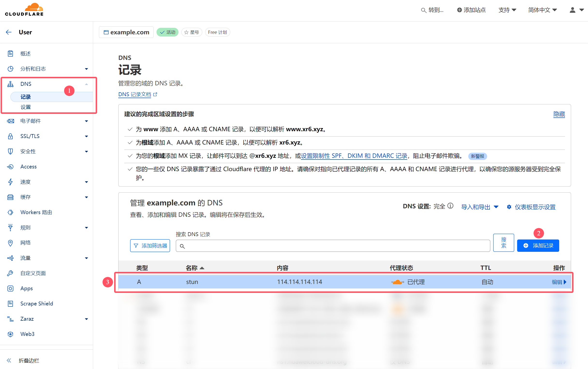This screenshot has height=369, width=588.
Task: Click the user account profile icon
Action: [572, 10]
